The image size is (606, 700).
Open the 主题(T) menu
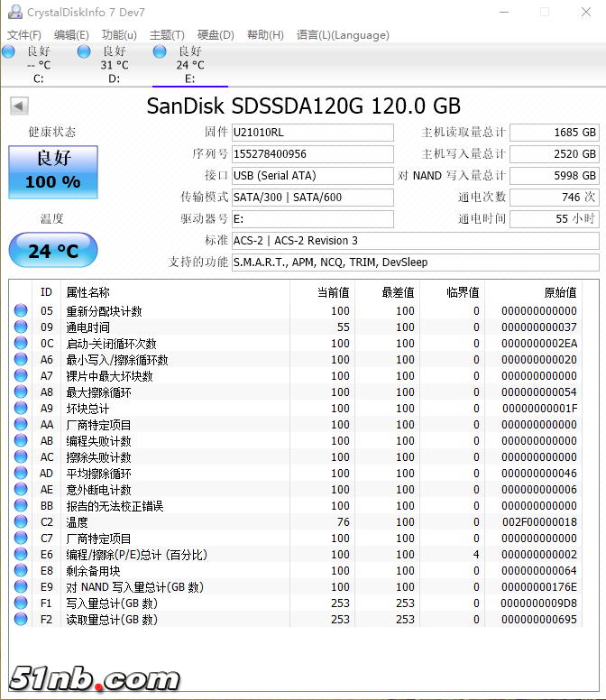167,35
